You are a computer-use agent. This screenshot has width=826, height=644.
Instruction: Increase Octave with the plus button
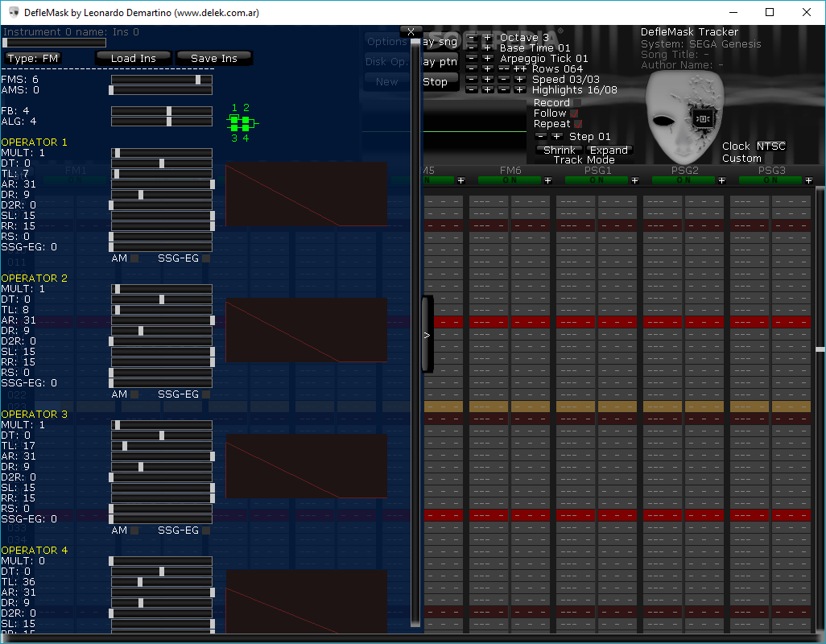click(487, 37)
